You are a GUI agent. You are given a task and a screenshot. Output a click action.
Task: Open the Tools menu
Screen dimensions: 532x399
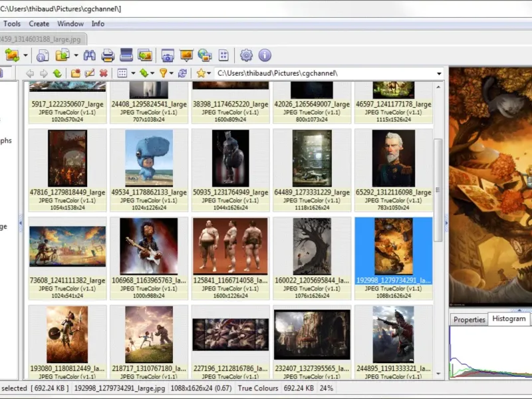[x=12, y=24]
